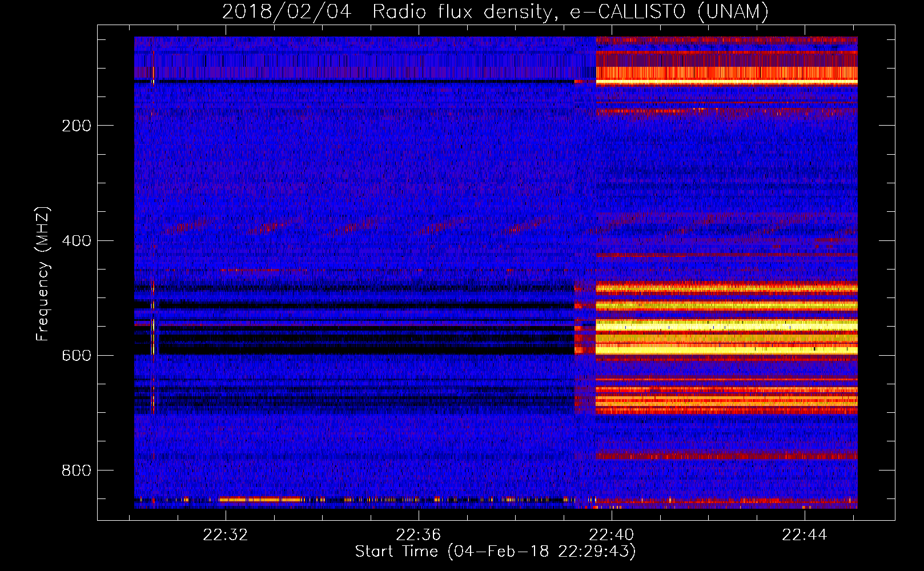The width and height of the screenshot is (924, 571).
Task: Select the 'Frequency (MHZ)' axis label
Action: (43, 274)
